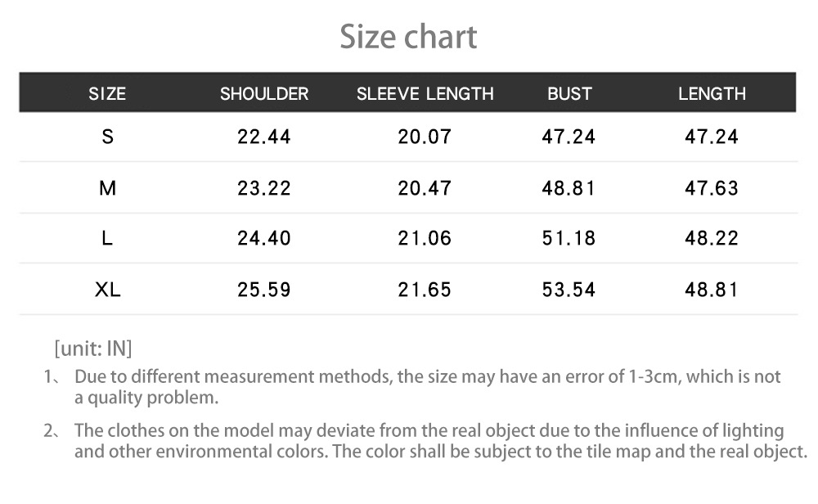818x504 pixels.
Task: Select bust value 53.54
Action: click(569, 290)
